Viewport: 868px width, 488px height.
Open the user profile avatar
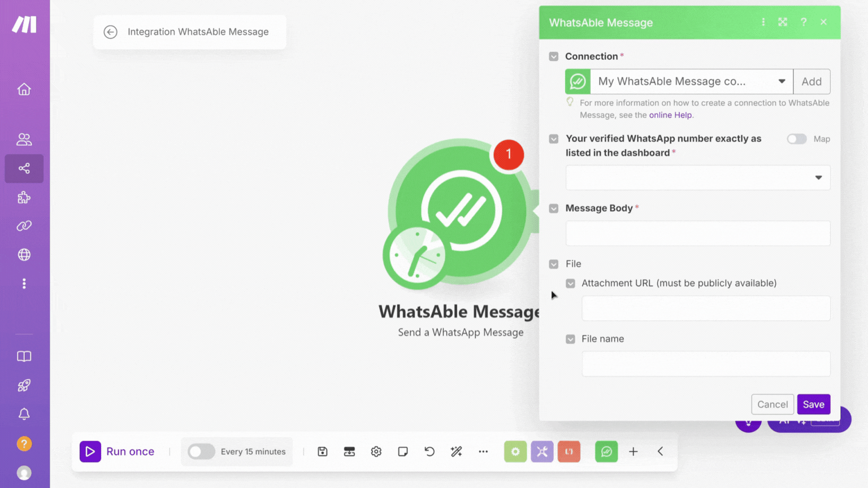(x=24, y=473)
